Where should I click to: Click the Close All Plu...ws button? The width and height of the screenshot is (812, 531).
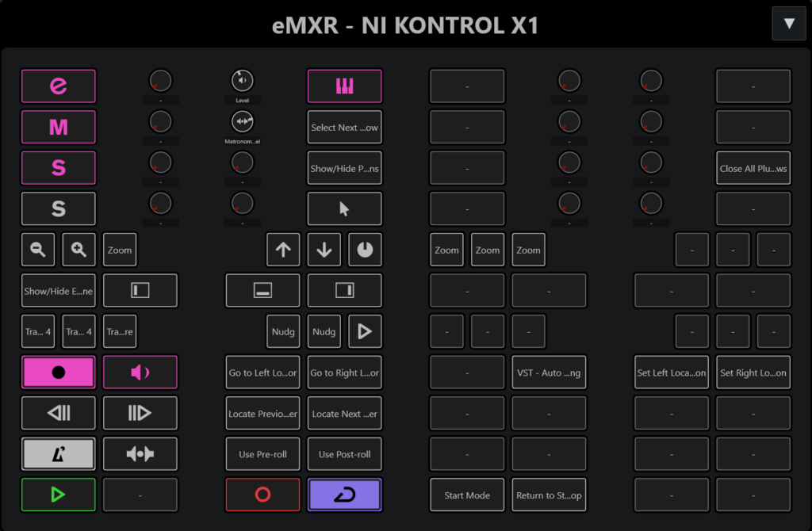(753, 168)
